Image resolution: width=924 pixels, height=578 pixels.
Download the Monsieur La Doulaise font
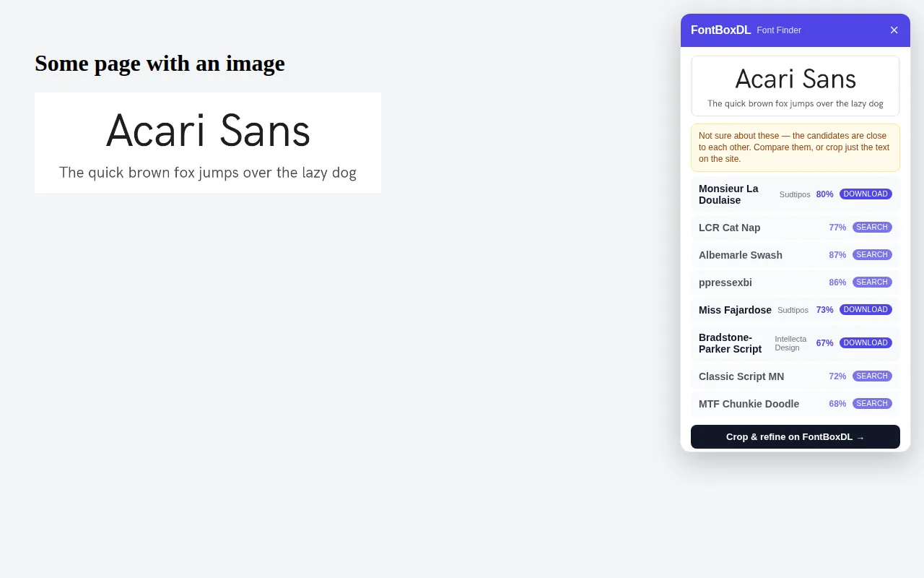pyautogui.click(x=866, y=194)
